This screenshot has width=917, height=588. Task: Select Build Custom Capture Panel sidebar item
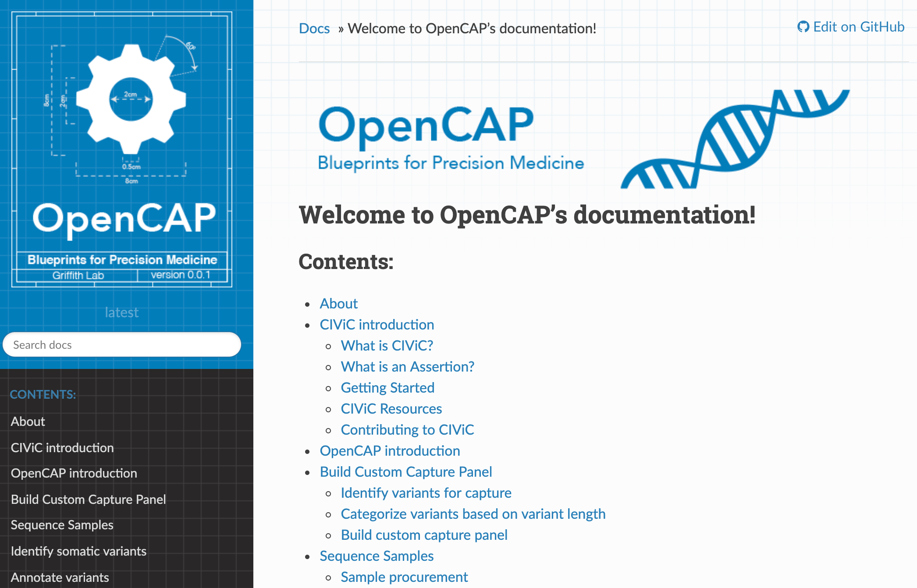(89, 499)
